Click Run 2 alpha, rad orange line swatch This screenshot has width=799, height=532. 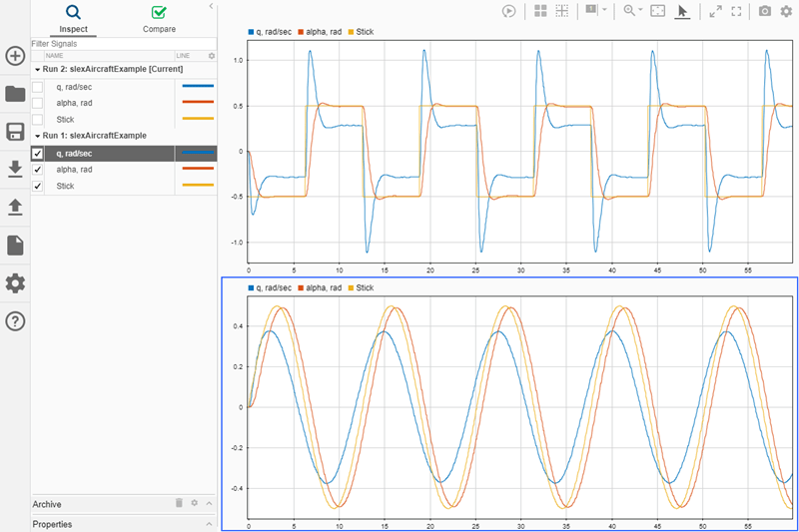[x=198, y=102]
